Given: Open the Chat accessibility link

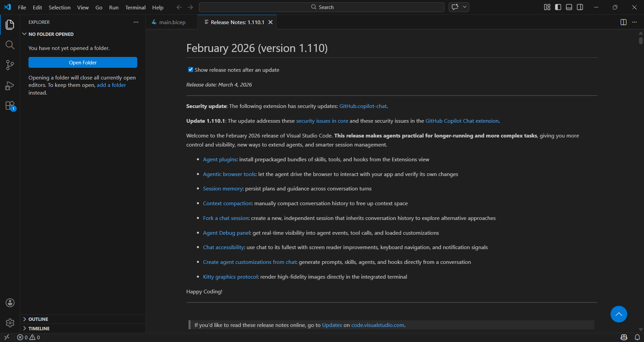Looking at the screenshot, I should (x=223, y=247).
